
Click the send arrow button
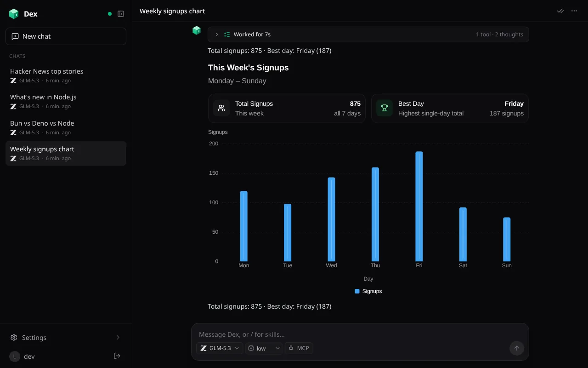(517, 348)
